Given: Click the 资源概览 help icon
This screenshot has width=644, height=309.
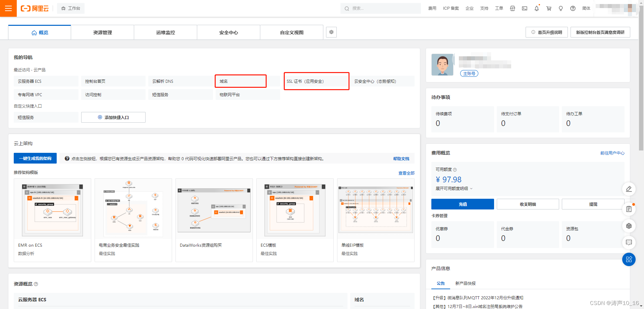Looking at the screenshot, I should (x=36, y=284).
